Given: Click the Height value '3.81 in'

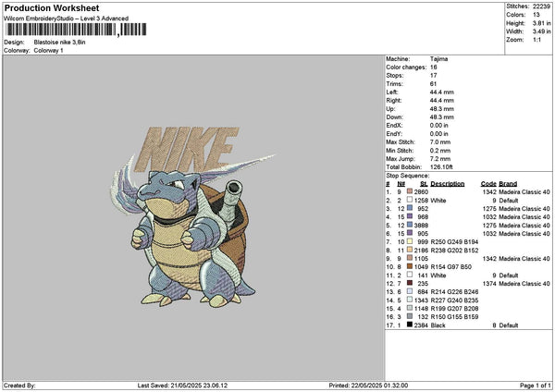Looking at the screenshot, I should point(541,23).
